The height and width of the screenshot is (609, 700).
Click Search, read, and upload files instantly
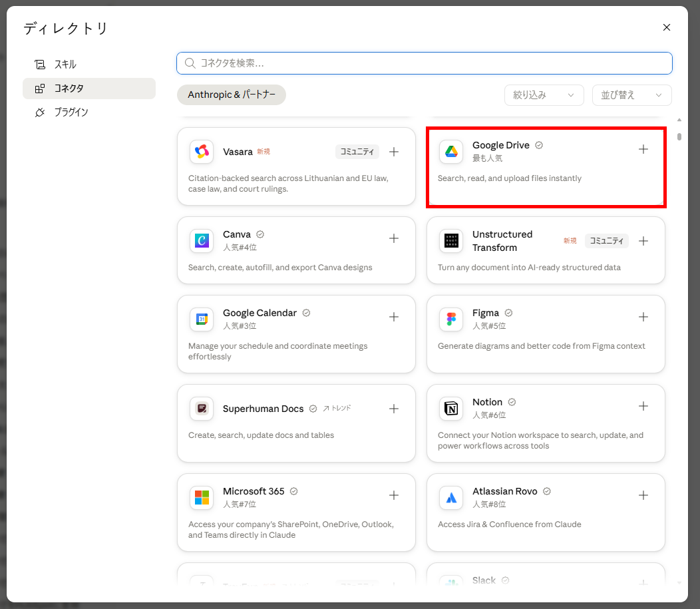(510, 178)
